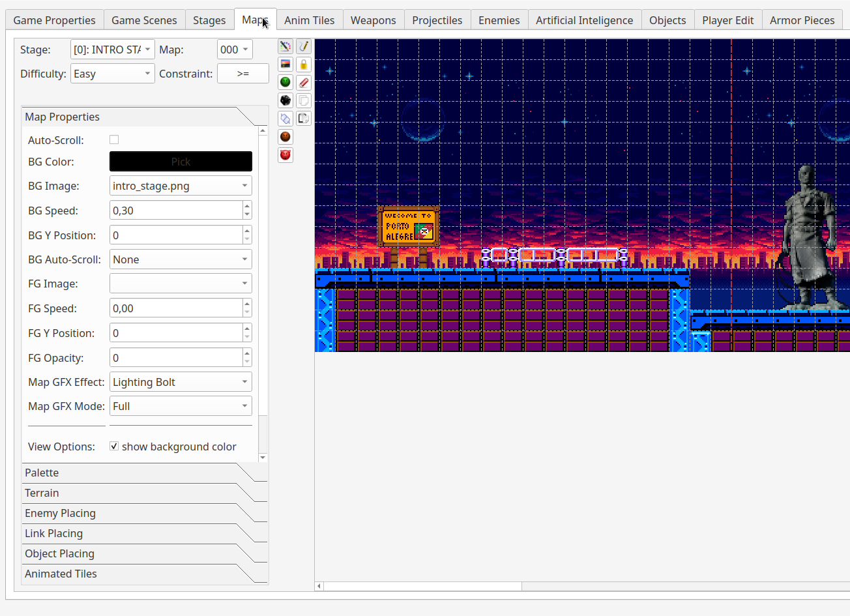Viewport: 850px width, 616px height.
Task: Click the black dice icon
Action: coord(286,100)
